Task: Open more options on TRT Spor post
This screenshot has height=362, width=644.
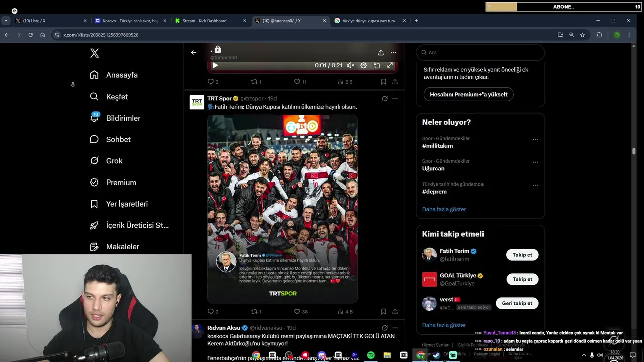Action: pos(395,99)
